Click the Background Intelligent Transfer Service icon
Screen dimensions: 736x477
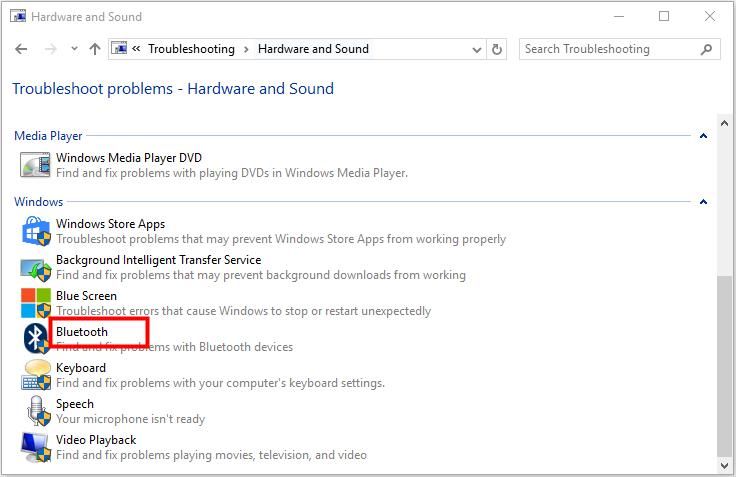point(36,267)
